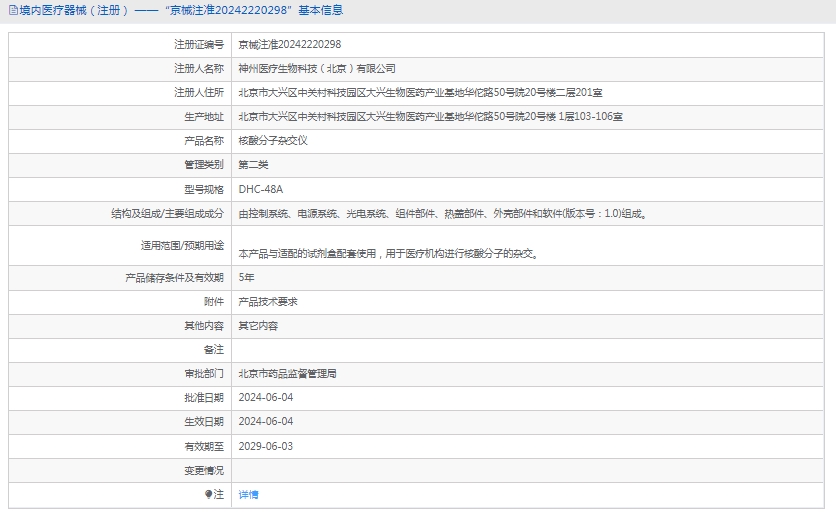Open the 详情 link in the last row

[x=248, y=495]
